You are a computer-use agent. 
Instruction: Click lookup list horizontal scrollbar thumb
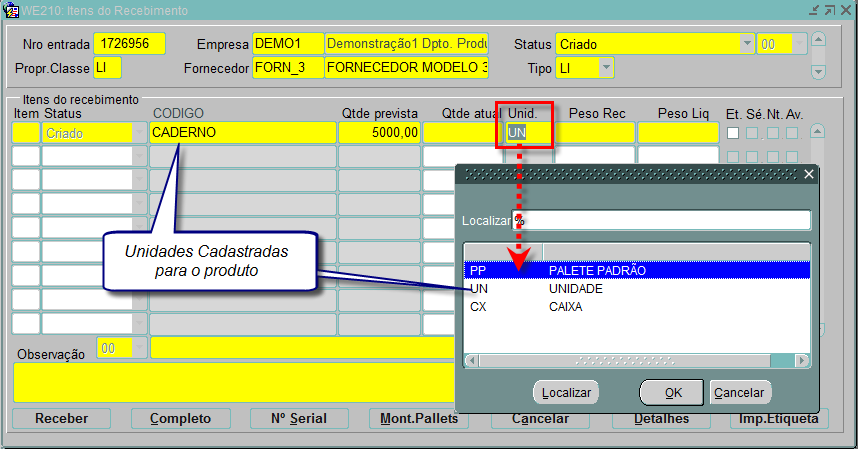click(x=624, y=361)
